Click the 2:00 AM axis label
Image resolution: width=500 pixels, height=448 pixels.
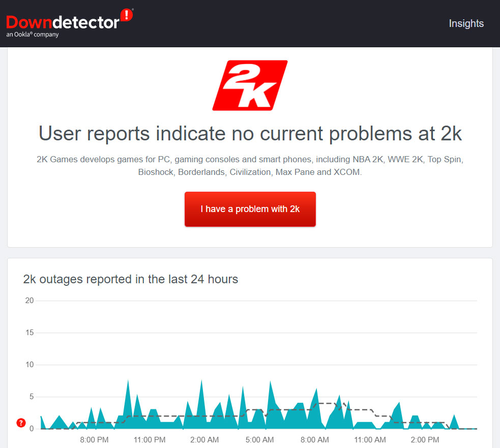coord(204,440)
